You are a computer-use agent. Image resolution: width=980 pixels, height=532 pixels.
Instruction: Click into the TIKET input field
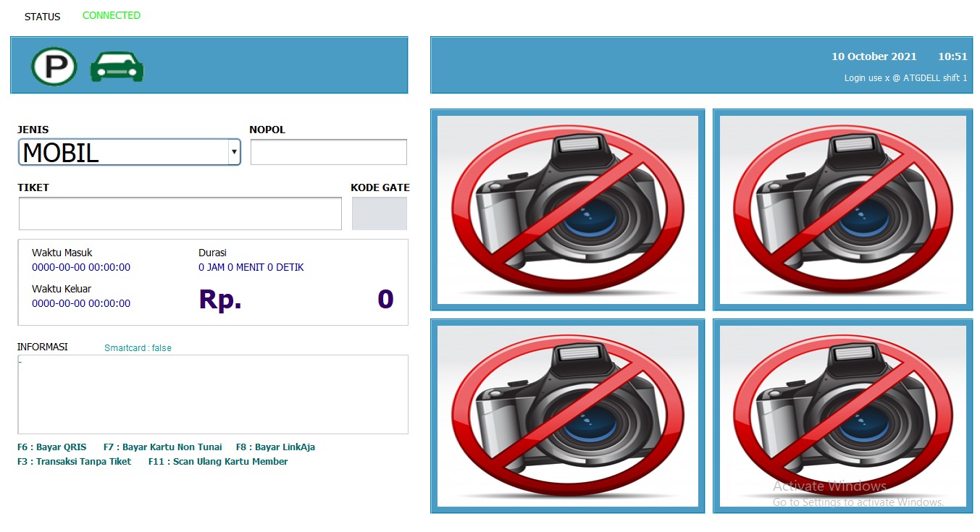[x=180, y=214]
